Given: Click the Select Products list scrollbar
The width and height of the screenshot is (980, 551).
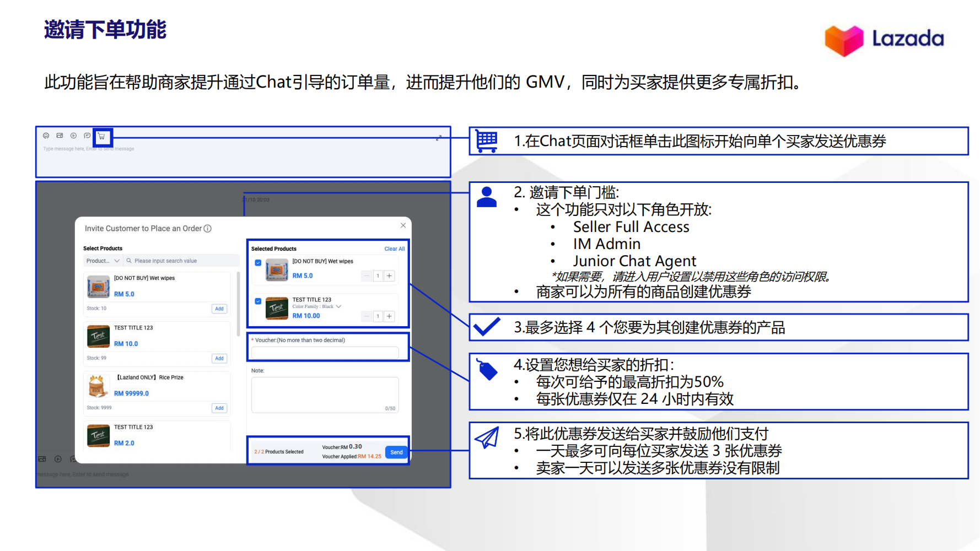Looking at the screenshot, I should [238, 303].
